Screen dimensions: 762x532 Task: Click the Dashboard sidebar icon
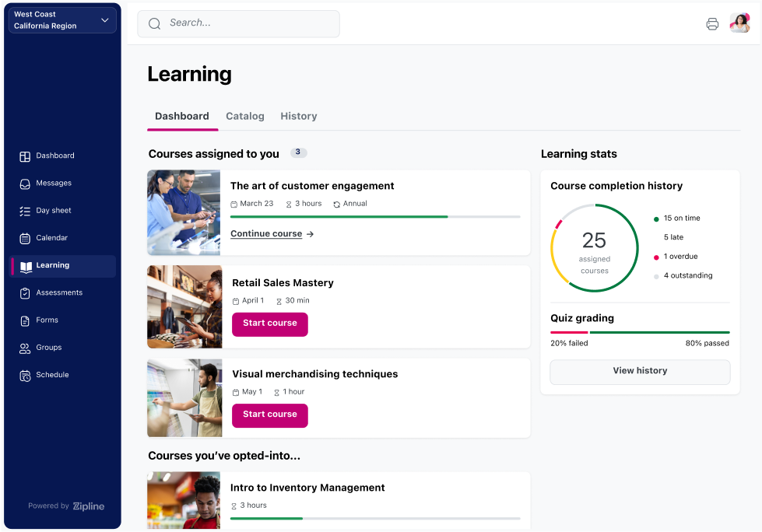pos(25,156)
